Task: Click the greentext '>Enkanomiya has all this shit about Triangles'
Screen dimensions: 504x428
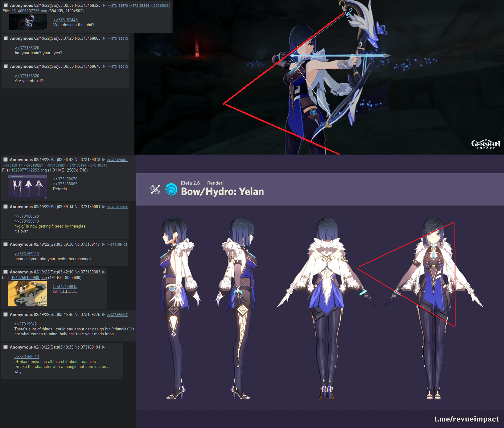Action: (55, 362)
